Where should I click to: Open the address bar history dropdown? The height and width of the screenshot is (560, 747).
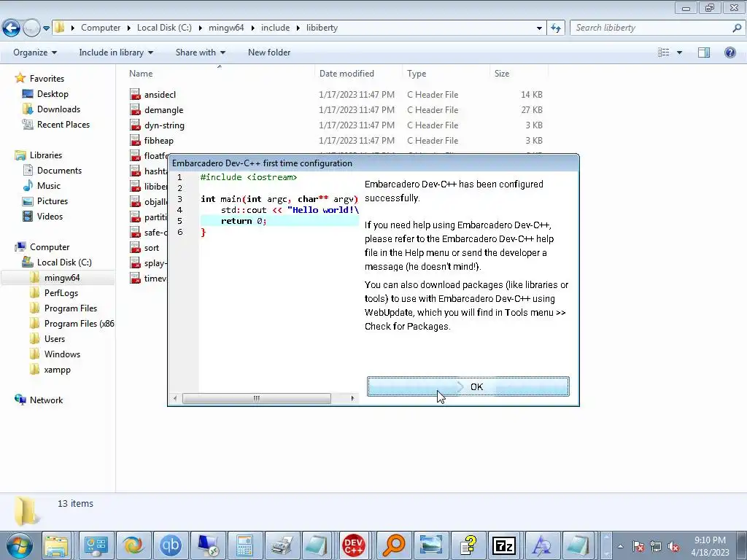539,28
